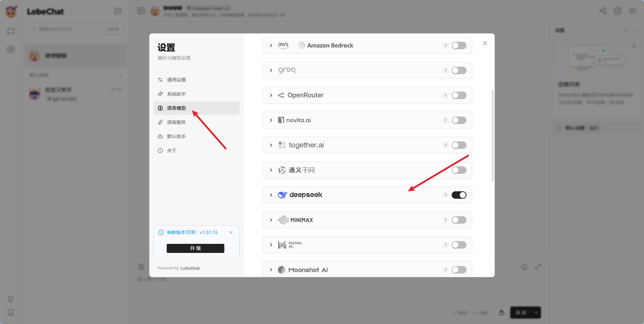This screenshot has width=644, height=324.
Task: Click the bottom-most icon in left sidebar
Action: coord(11,313)
